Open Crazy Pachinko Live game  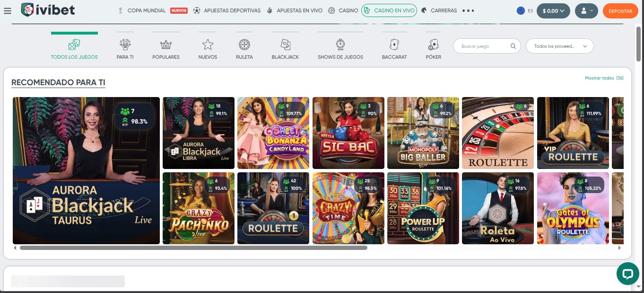point(199,208)
